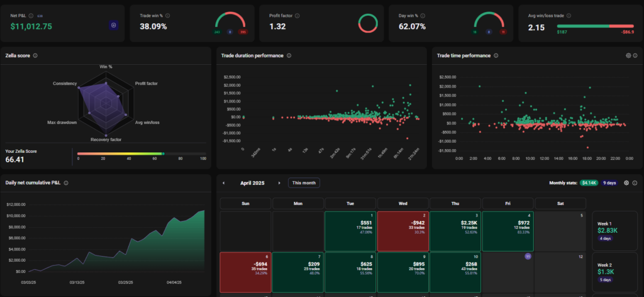Open the info tooltip for Trade win %
The width and height of the screenshot is (644, 297).
[167, 16]
